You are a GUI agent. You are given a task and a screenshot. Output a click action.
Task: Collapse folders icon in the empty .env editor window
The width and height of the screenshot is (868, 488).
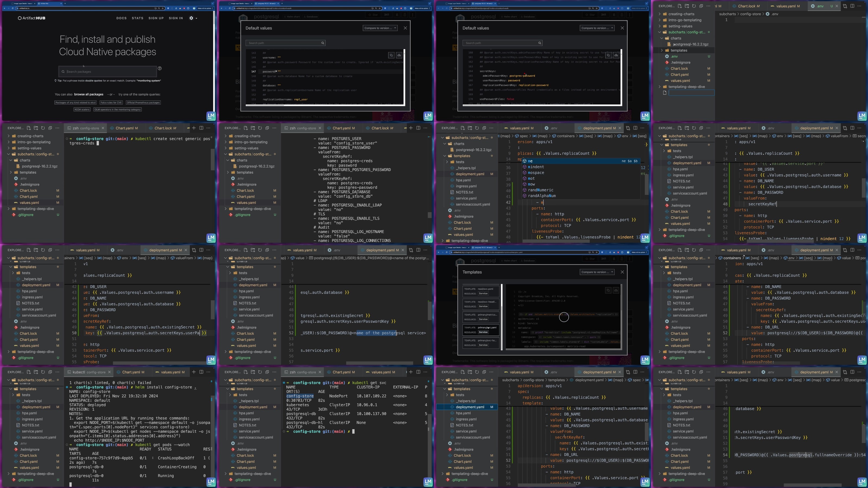pos(701,6)
